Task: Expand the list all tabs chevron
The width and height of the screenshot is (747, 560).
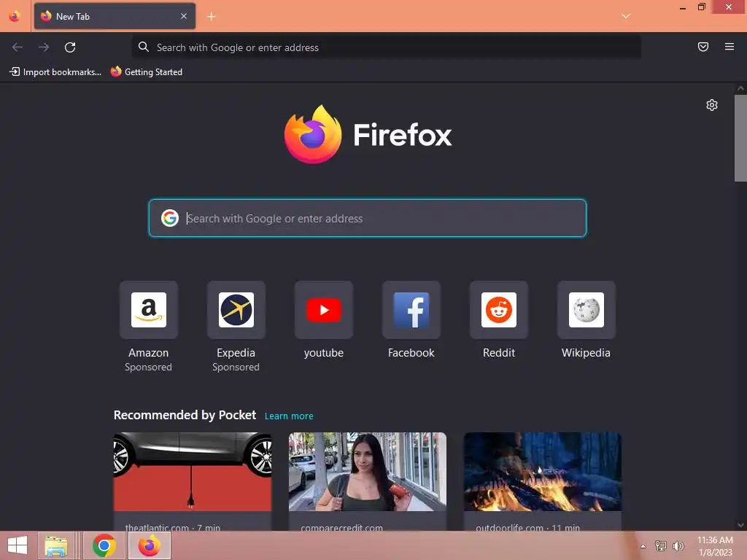Action: click(x=626, y=16)
